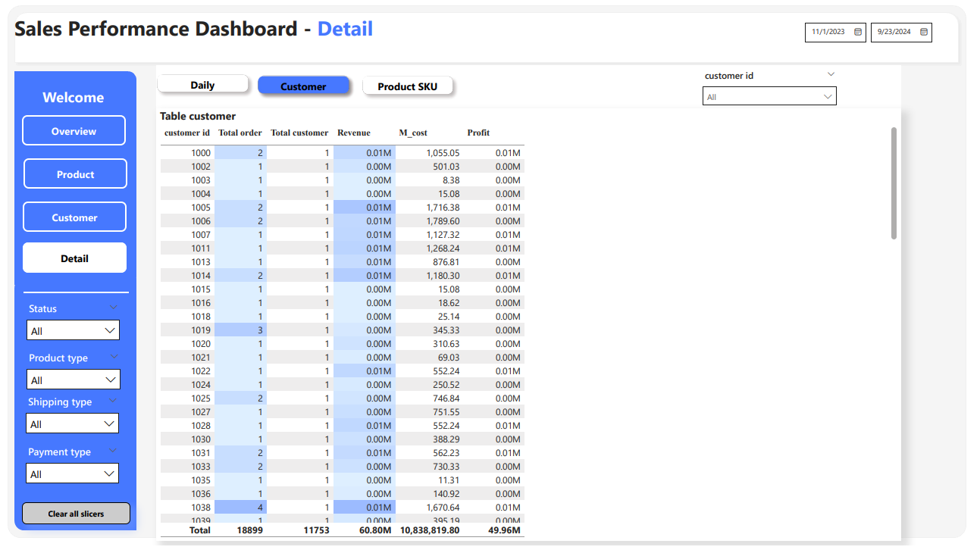Click the table's vertical scrollbar thumb

[x=894, y=183]
